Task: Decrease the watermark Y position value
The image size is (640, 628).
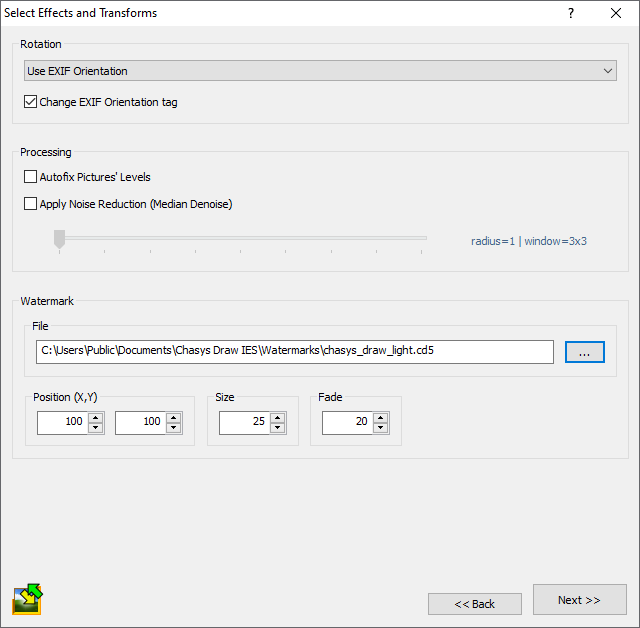Action: click(174, 428)
